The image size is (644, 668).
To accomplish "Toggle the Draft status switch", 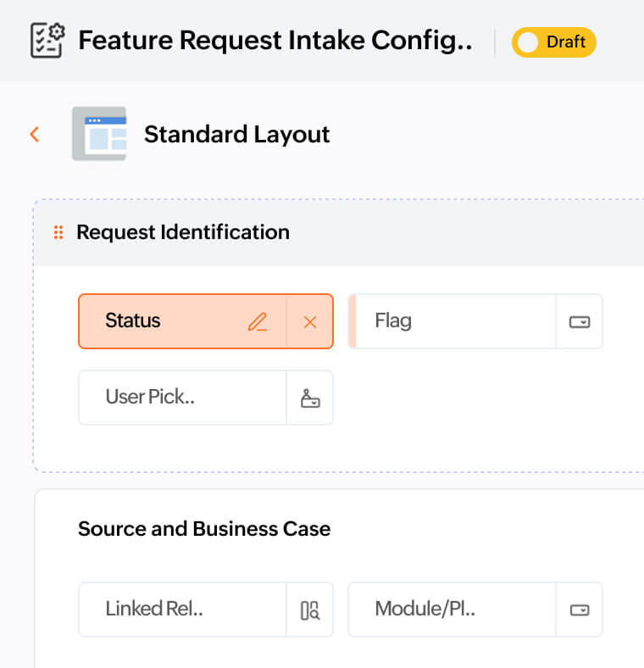I will (x=553, y=42).
